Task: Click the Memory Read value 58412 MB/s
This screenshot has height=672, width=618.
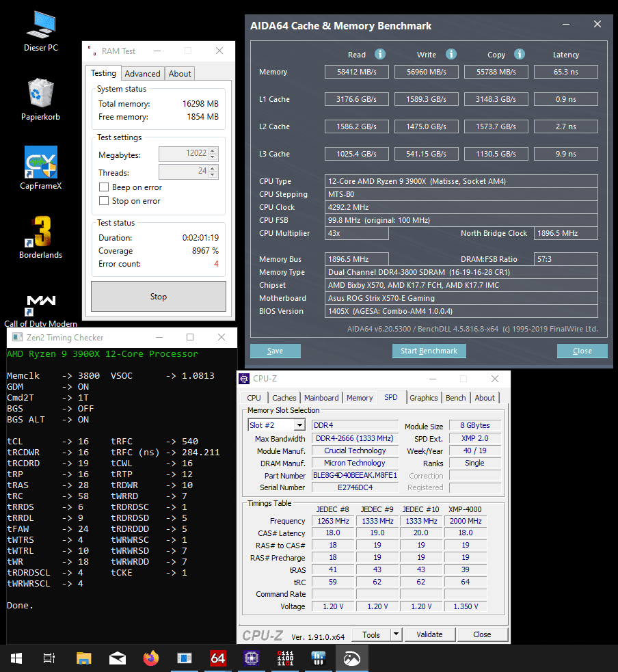Action: tap(357, 72)
